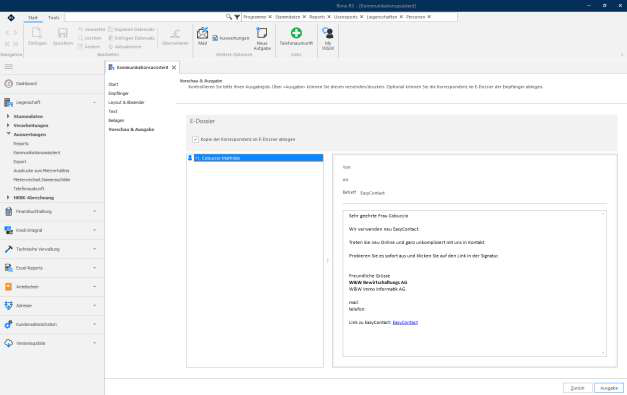Image resolution: width=627 pixels, height=395 pixels.
Task: Go to the Start wizard step
Action: [x=113, y=84]
